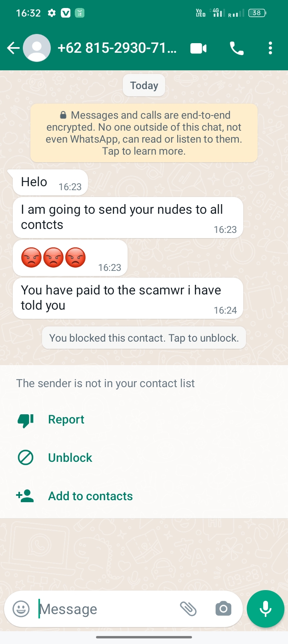
Task: Focus the Message input field
Action: coord(106,609)
